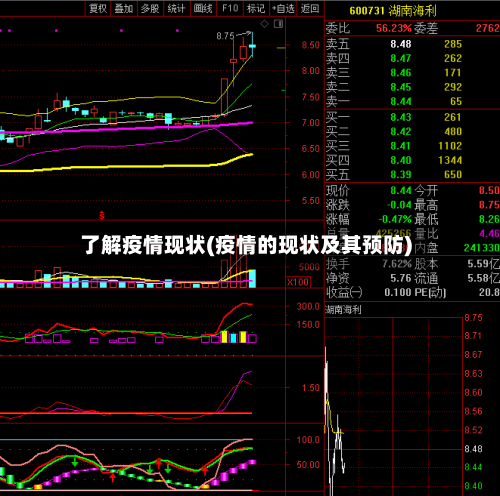Click the 湖南海利 intraday chart title
Viewport: 500px width, 496px height.
pos(343,310)
